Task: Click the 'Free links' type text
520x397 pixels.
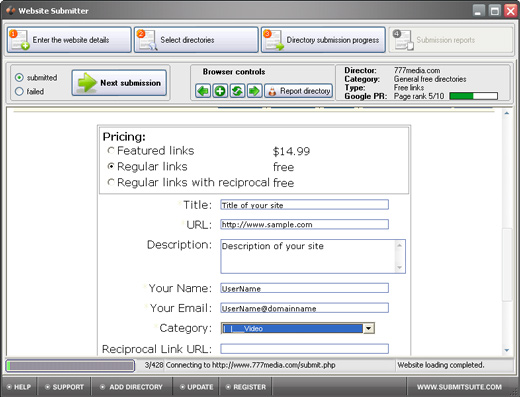Action: [x=409, y=88]
